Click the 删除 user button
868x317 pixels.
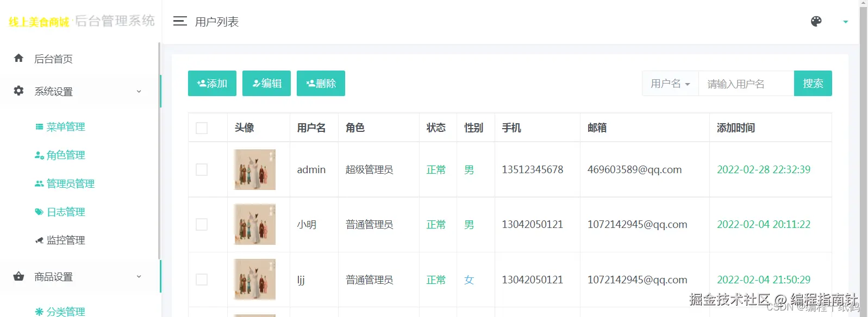coord(321,83)
